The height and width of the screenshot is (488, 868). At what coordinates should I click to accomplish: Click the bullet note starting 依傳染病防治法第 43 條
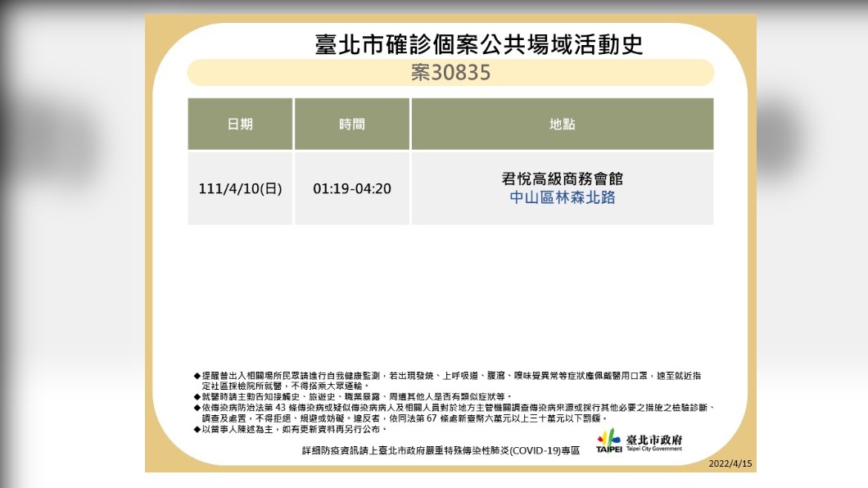[x=454, y=413]
